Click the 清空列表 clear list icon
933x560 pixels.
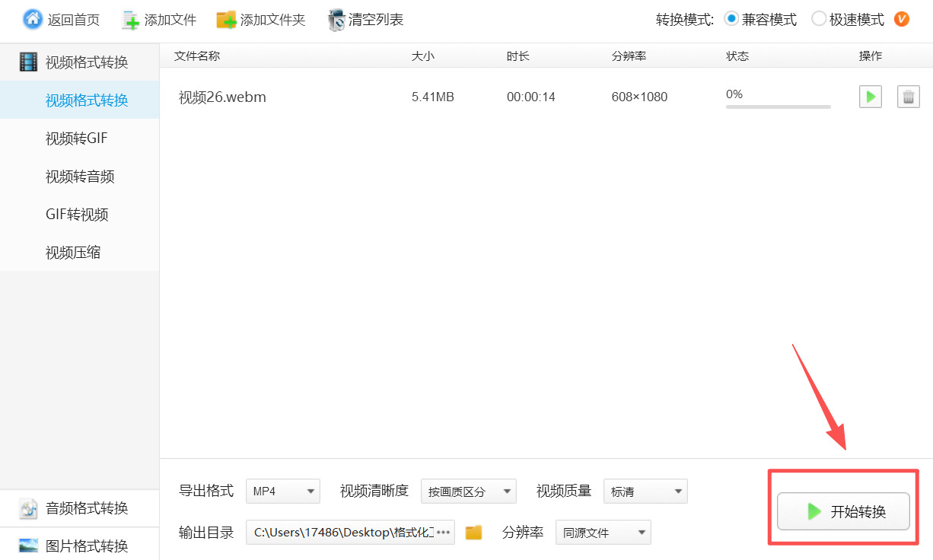tap(336, 20)
